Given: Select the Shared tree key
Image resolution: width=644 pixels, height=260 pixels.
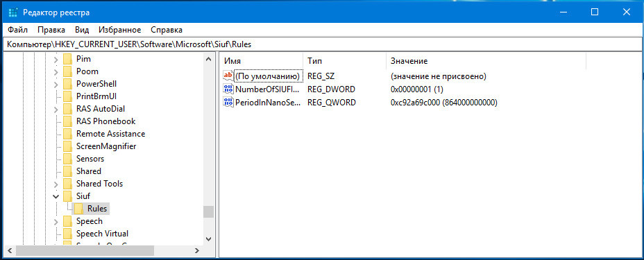Looking at the screenshot, I should coord(88,171).
